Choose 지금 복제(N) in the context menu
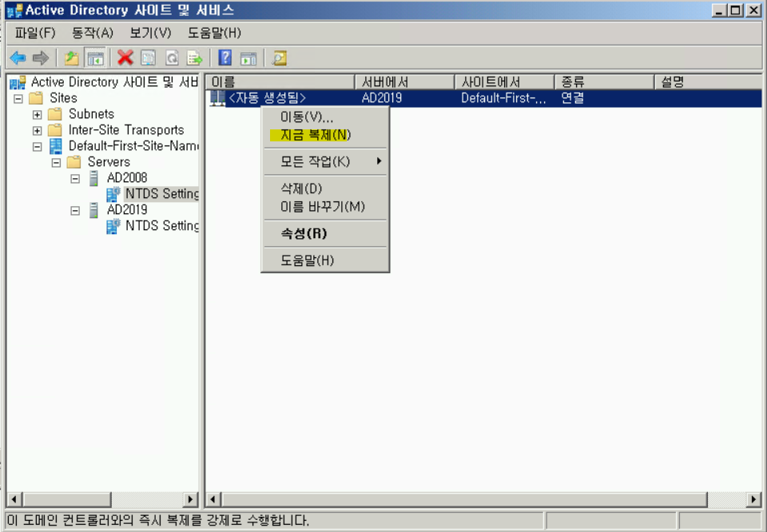Image resolution: width=767 pixels, height=532 pixels. [x=325, y=135]
